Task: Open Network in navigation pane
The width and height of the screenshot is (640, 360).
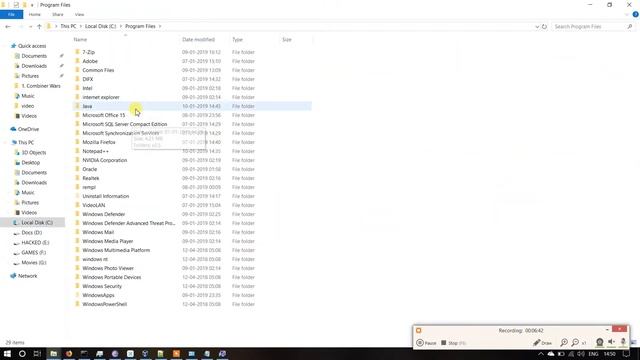Action: point(27,276)
